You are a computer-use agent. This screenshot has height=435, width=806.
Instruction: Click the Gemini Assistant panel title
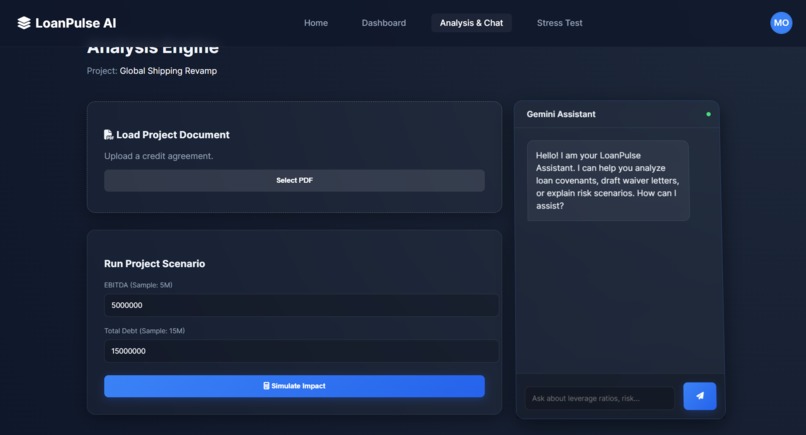click(x=561, y=114)
